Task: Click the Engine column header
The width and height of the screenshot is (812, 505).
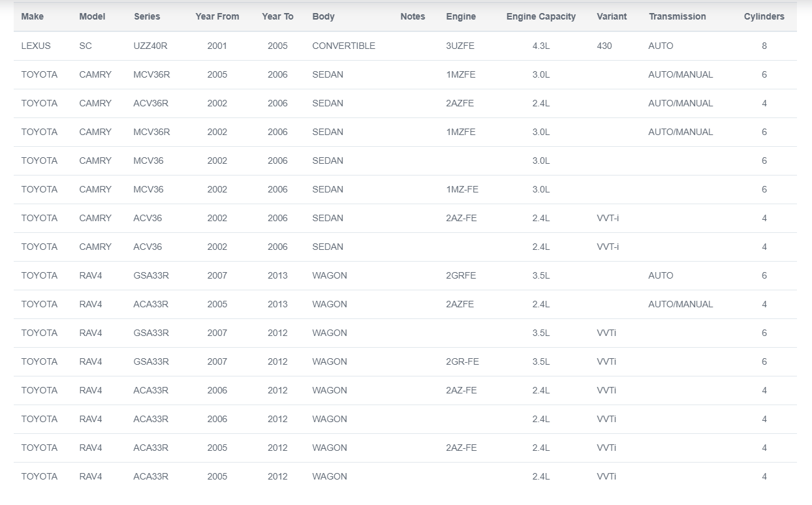Action: point(461,16)
